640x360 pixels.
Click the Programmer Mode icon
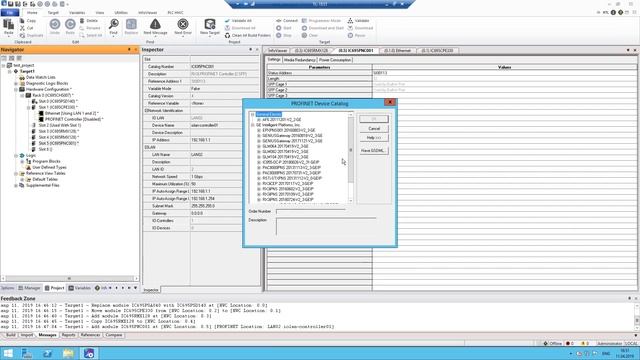pos(304,20)
